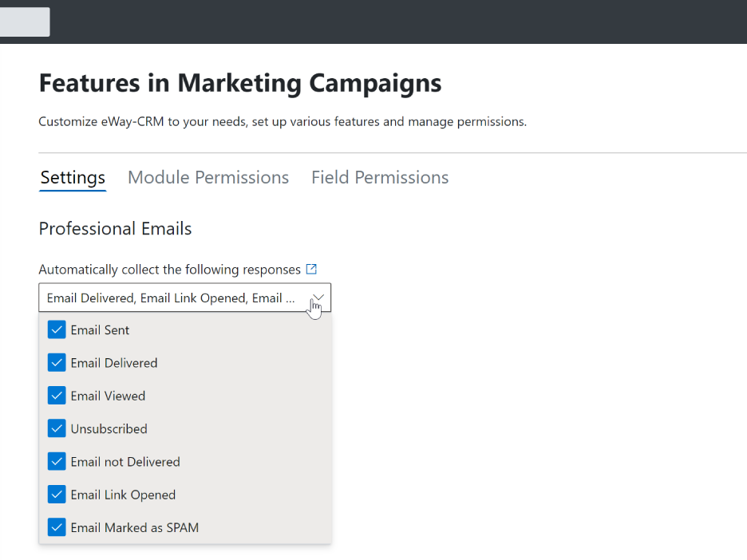Select the Settings tab
Screen dimensions: 747x560
pos(73,177)
